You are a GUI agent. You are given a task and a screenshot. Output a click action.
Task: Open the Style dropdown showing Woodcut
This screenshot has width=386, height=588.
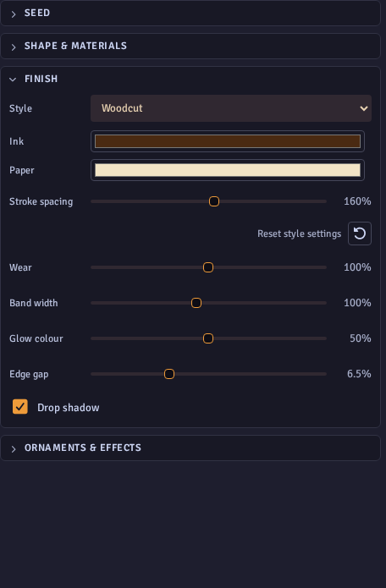click(231, 108)
